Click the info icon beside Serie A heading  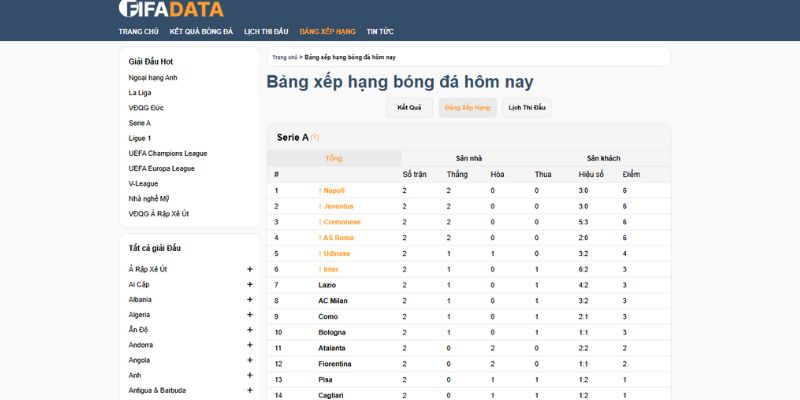315,137
